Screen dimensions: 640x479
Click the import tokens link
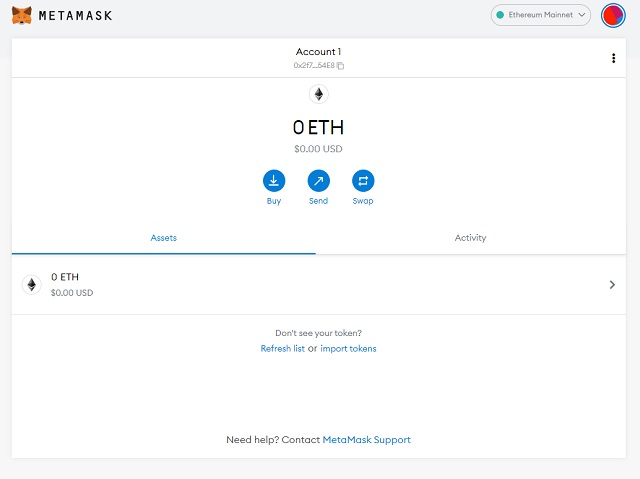348,348
